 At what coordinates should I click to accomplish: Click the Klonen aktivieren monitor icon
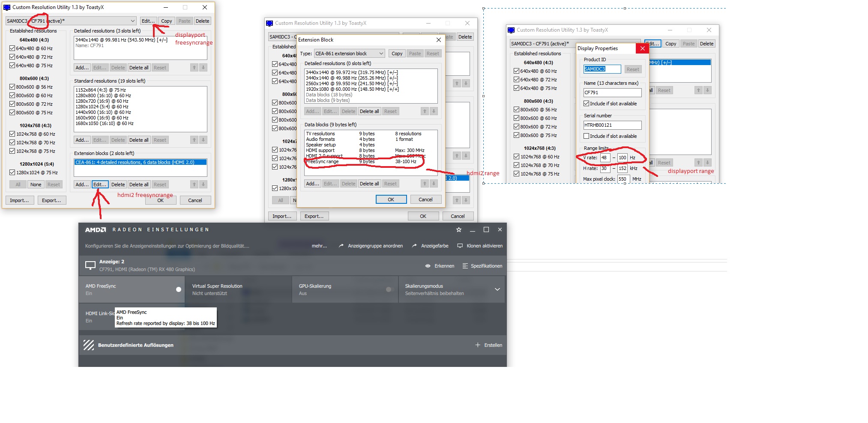pyautogui.click(x=460, y=246)
